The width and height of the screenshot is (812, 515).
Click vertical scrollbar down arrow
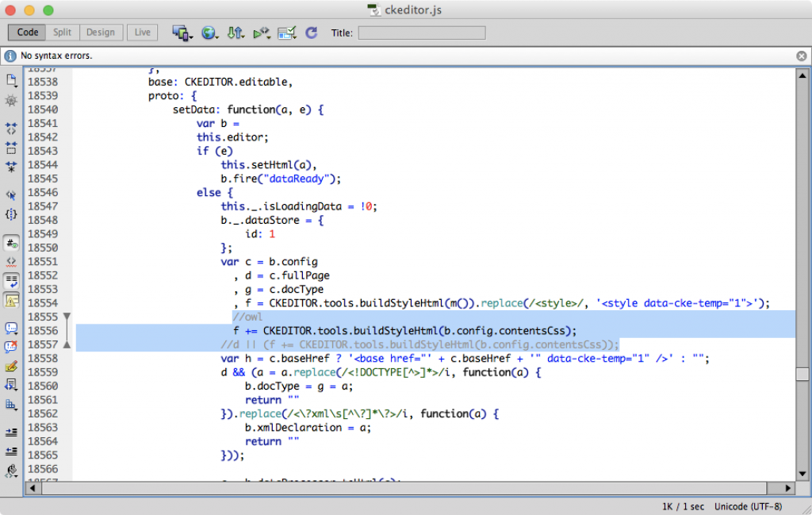(802, 474)
